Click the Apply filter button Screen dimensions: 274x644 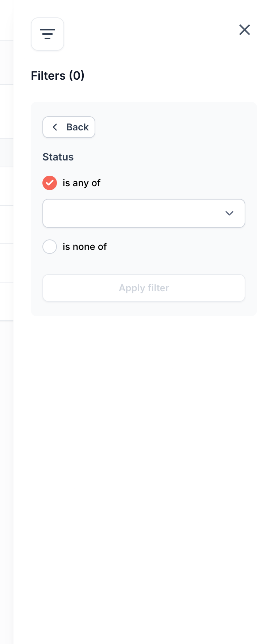point(144,288)
